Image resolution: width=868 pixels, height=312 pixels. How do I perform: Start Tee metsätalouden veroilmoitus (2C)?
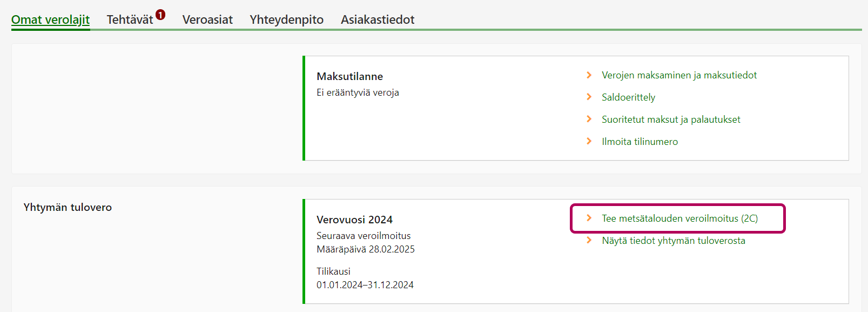(679, 218)
